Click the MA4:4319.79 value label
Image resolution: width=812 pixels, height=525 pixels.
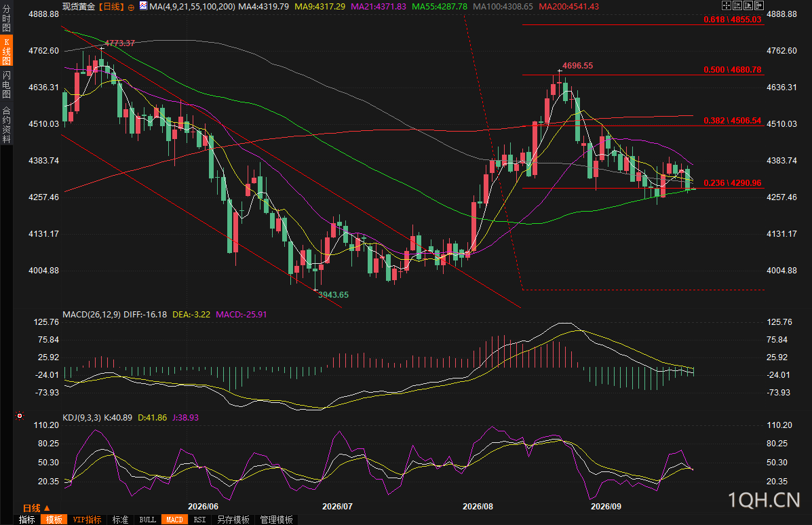tap(264, 6)
